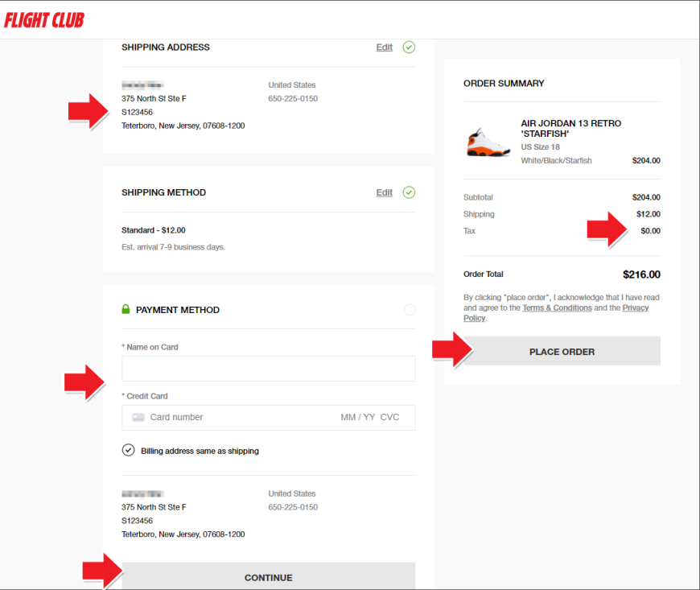Click the Shipping $12.00 value in summary
This screenshot has width=700, height=590.
649,214
